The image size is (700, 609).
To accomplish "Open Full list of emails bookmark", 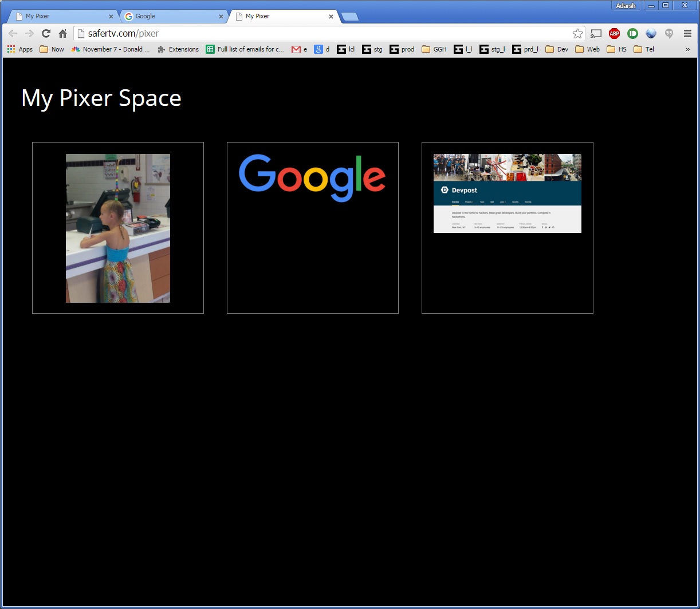I will pyautogui.click(x=245, y=49).
